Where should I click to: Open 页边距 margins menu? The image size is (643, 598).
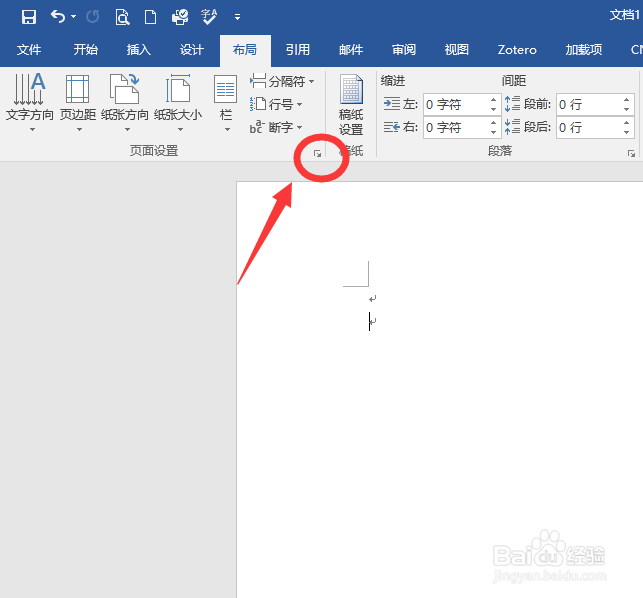click(x=78, y=103)
